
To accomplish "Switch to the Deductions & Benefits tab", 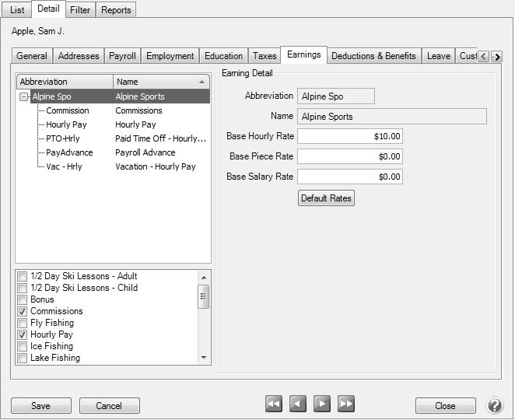I will (374, 56).
